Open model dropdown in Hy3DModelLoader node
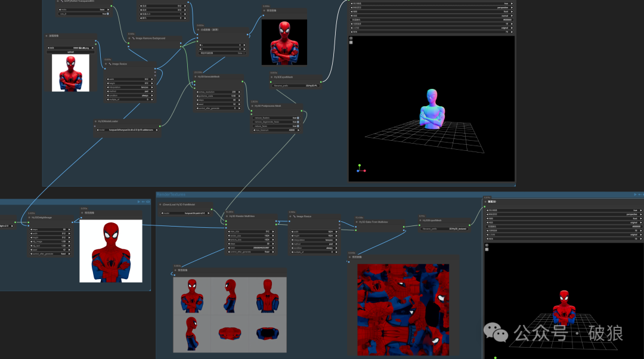The height and width of the screenshot is (359, 644). [128, 130]
